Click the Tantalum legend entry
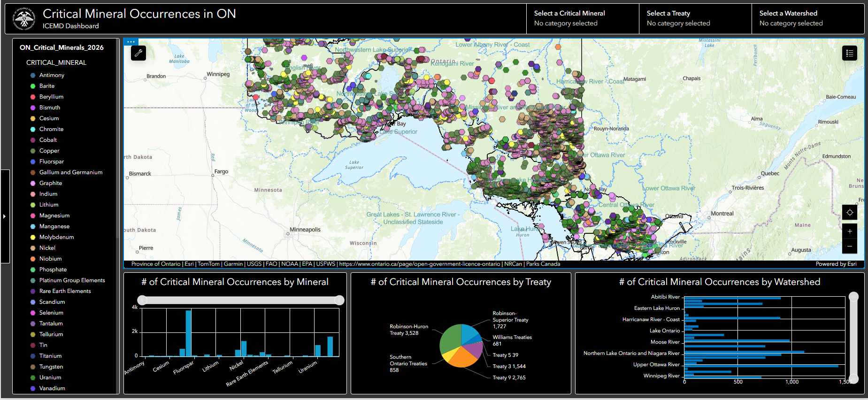This screenshot has height=400, width=868. point(51,323)
